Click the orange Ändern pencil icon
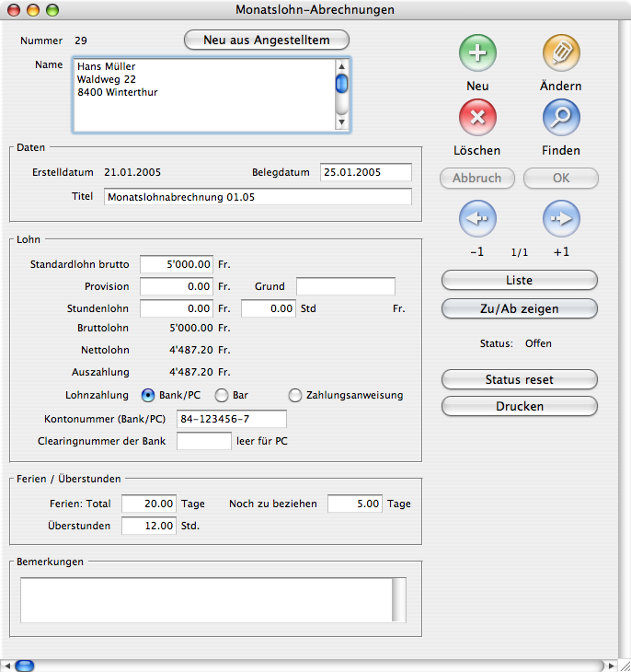This screenshot has height=672, width=631. click(560, 54)
